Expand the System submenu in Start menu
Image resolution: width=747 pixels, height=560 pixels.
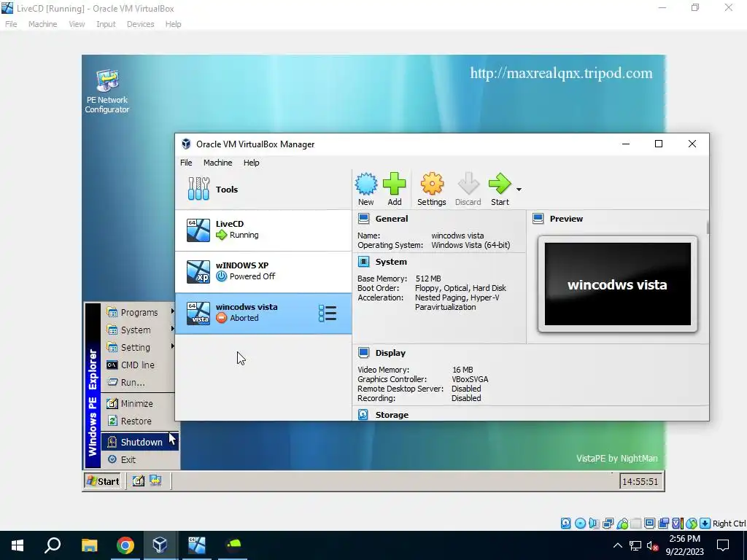pyautogui.click(x=139, y=330)
